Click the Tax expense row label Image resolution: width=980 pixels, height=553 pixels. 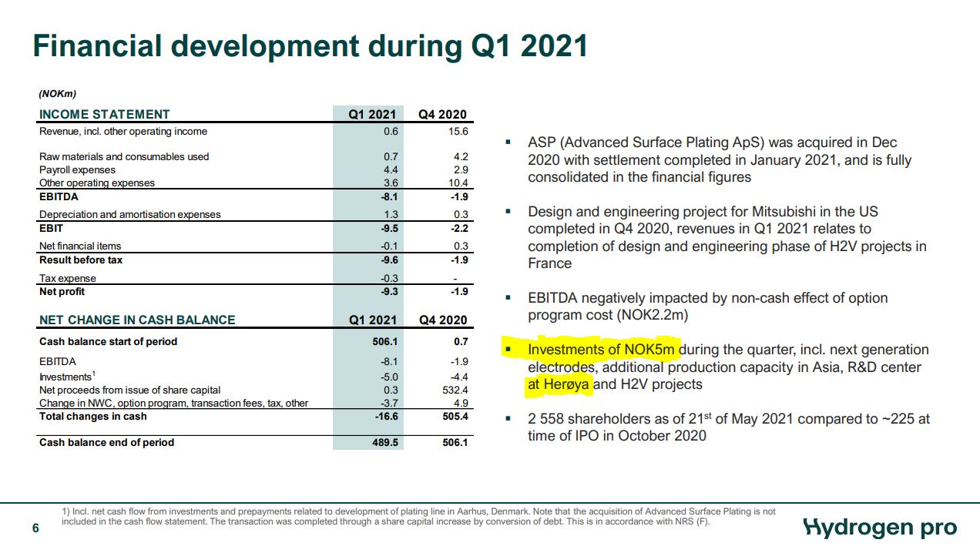pos(68,278)
